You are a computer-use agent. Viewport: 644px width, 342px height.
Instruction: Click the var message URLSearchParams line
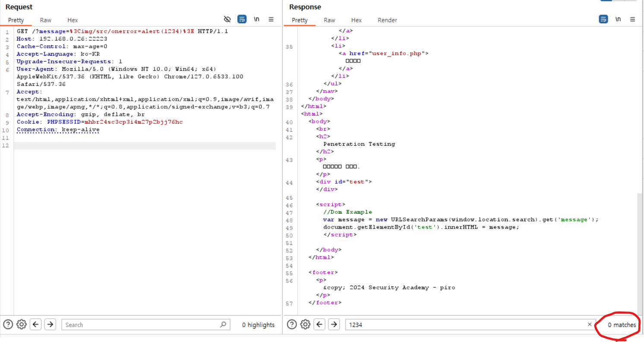(461, 220)
